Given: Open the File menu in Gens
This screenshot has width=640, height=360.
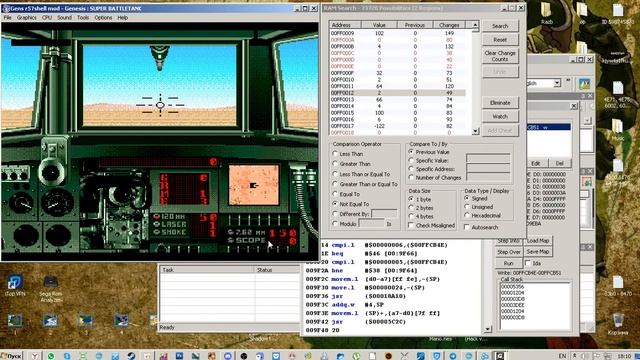Looking at the screenshot, I should [x=7, y=18].
